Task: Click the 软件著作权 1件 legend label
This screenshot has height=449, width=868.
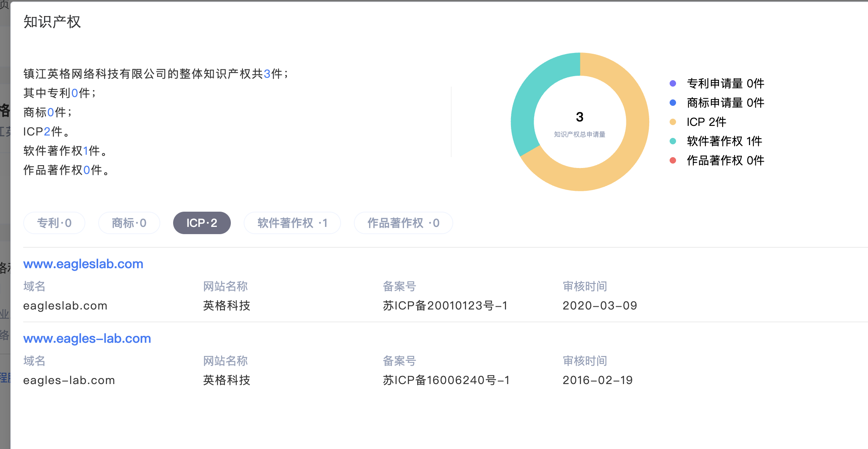Action: coord(724,141)
